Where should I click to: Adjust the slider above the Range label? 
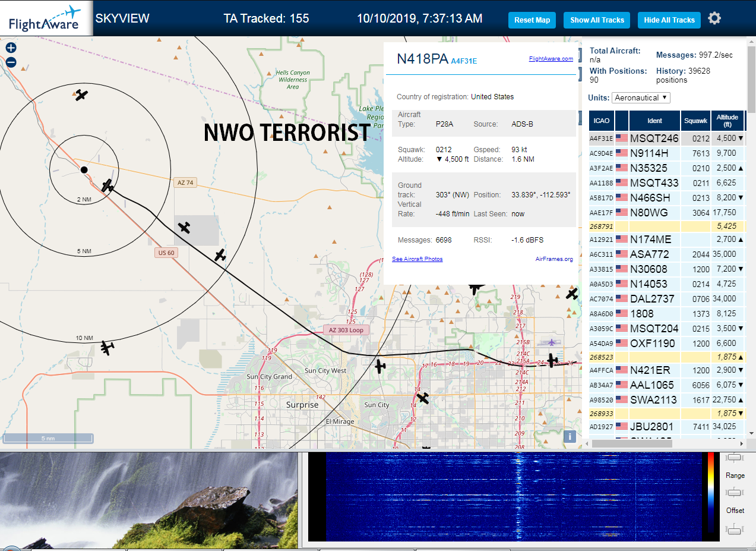(x=735, y=457)
